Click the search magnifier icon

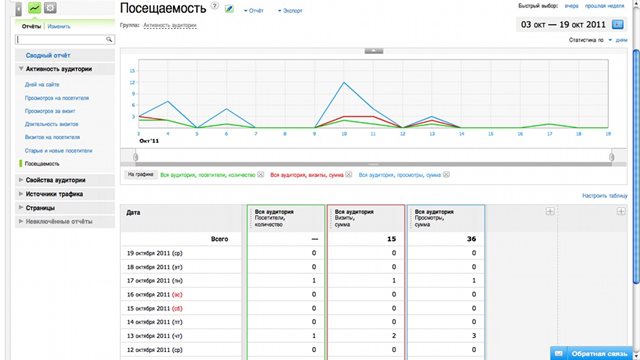pos(109,40)
